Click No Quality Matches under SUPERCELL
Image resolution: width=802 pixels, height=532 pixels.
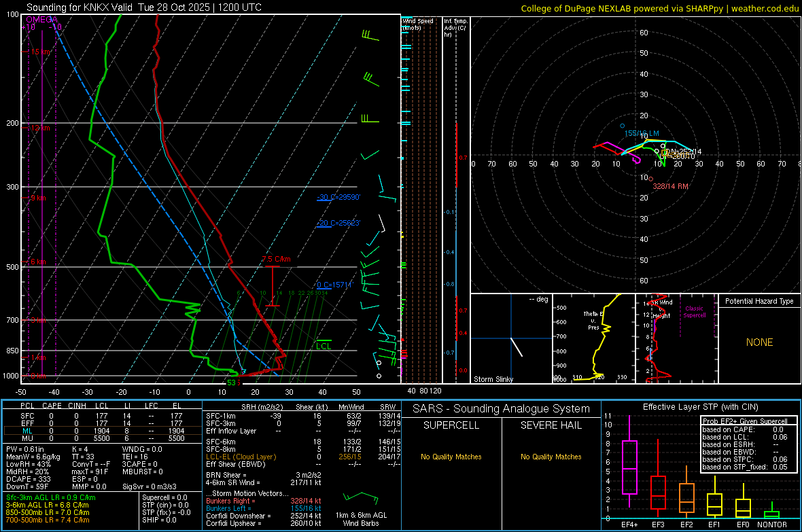tap(451, 457)
